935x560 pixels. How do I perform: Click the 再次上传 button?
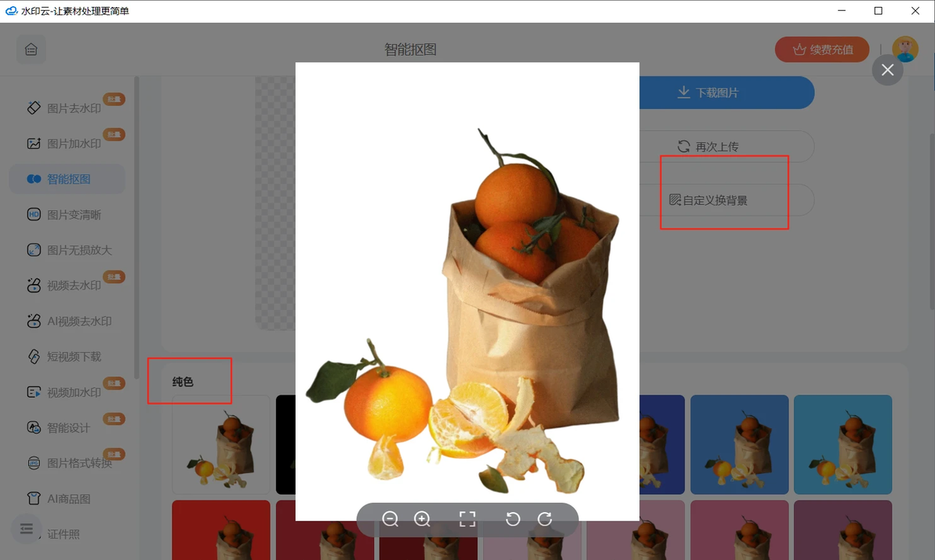726,146
